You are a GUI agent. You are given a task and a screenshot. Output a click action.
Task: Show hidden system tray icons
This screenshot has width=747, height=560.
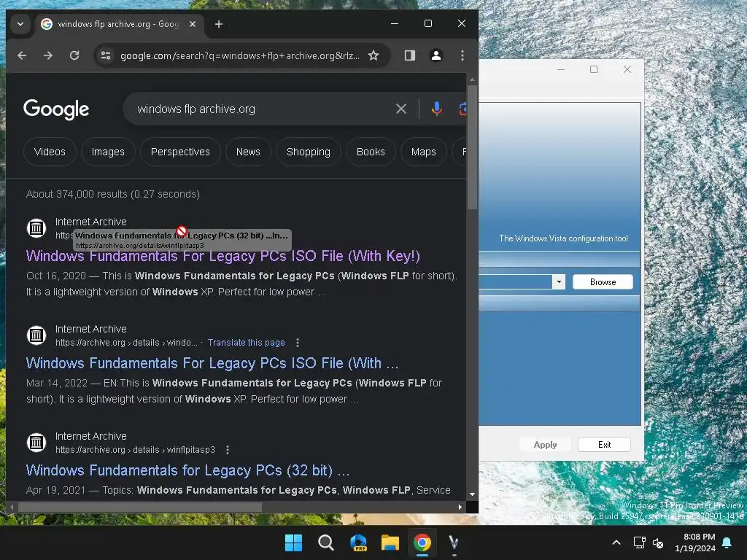616,542
